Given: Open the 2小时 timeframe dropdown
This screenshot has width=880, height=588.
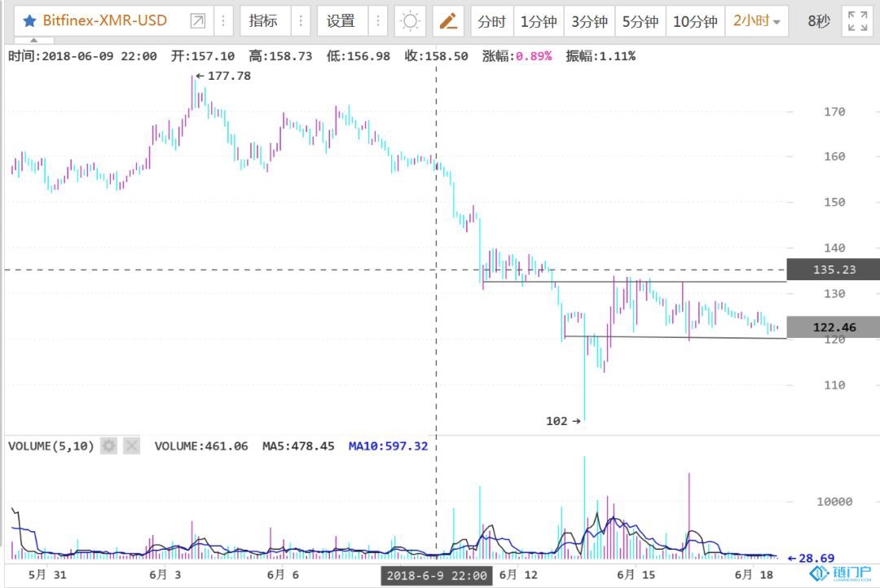Looking at the screenshot, I should coord(757,21).
